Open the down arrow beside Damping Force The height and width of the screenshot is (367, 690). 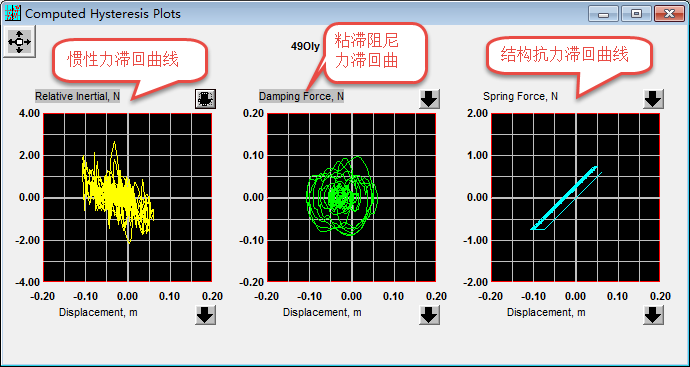click(429, 99)
